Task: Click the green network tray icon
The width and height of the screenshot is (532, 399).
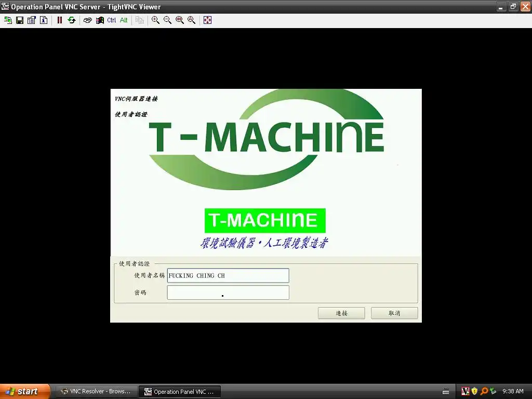Action: pos(493,391)
